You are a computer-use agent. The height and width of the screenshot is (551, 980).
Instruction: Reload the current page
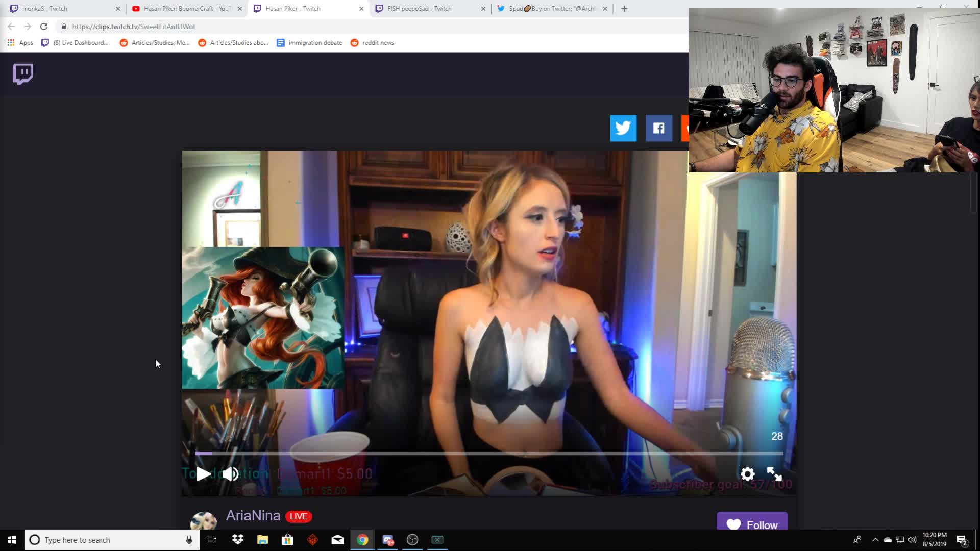[x=44, y=27]
